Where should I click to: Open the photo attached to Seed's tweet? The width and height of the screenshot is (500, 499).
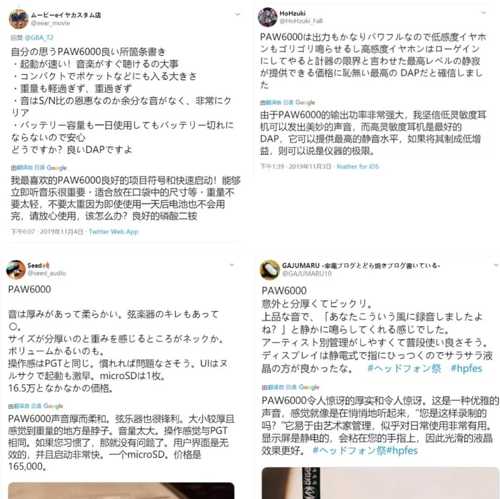point(121,490)
